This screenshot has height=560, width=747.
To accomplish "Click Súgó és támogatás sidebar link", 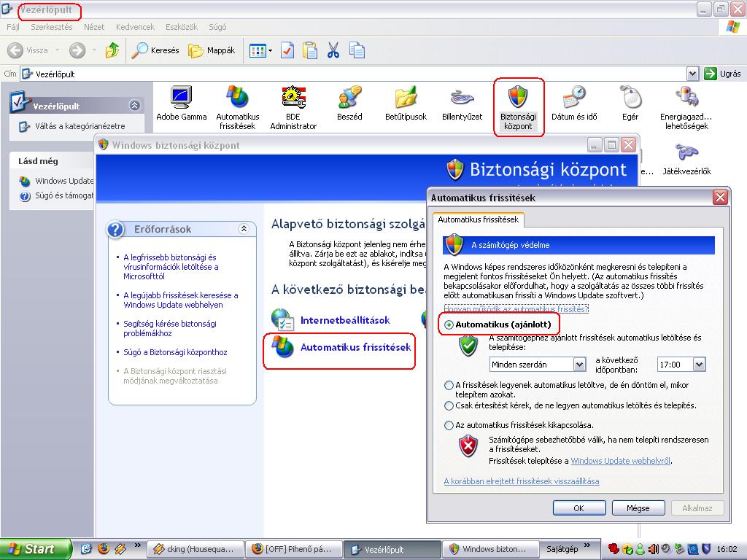I will pos(64,195).
